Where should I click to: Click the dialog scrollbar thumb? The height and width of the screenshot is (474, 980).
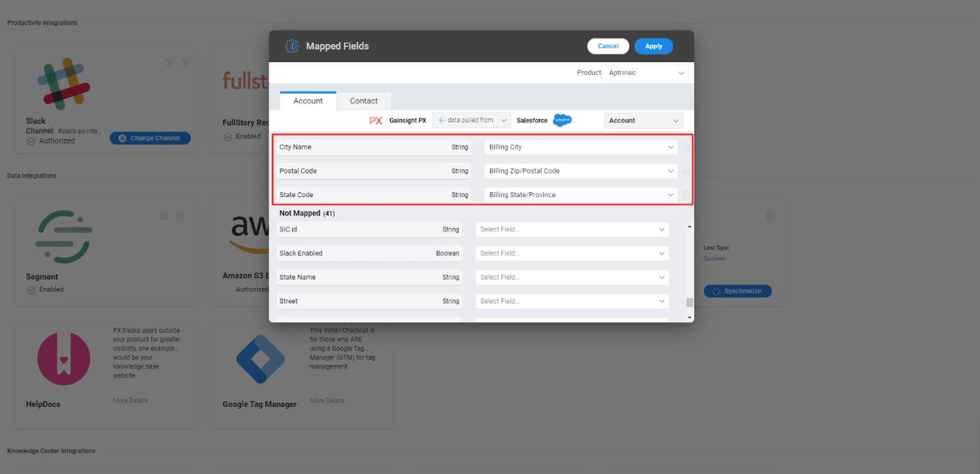coord(690,303)
